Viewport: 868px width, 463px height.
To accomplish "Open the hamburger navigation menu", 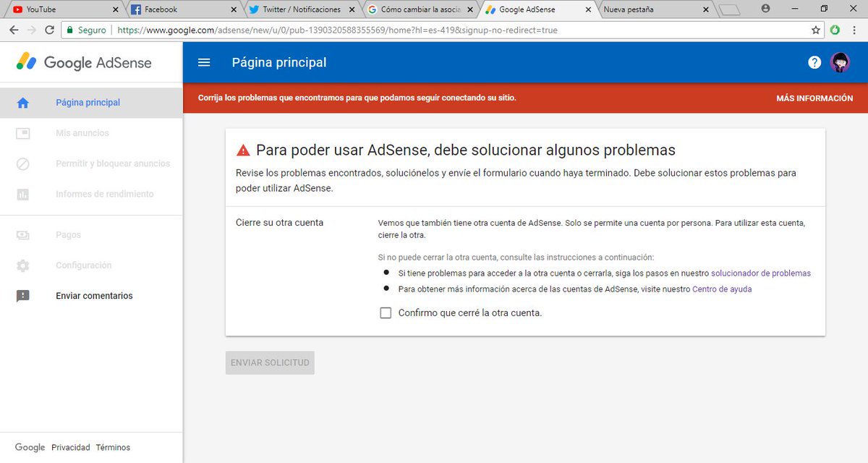I will pyautogui.click(x=204, y=62).
